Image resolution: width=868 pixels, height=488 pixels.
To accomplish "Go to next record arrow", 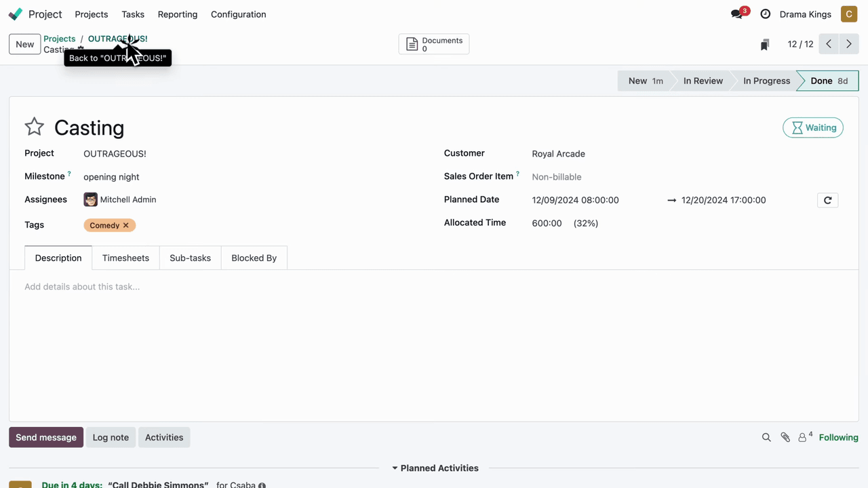I will coord(848,44).
